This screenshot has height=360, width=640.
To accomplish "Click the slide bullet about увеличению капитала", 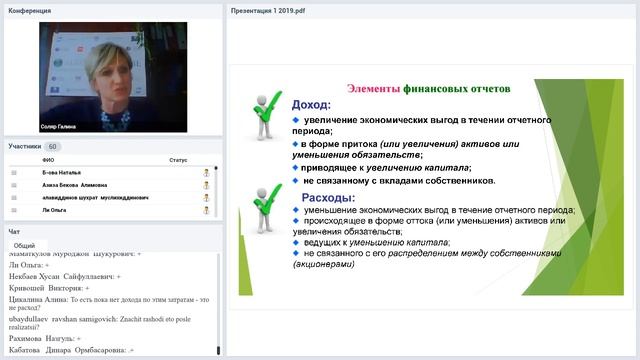I will coord(382,168).
